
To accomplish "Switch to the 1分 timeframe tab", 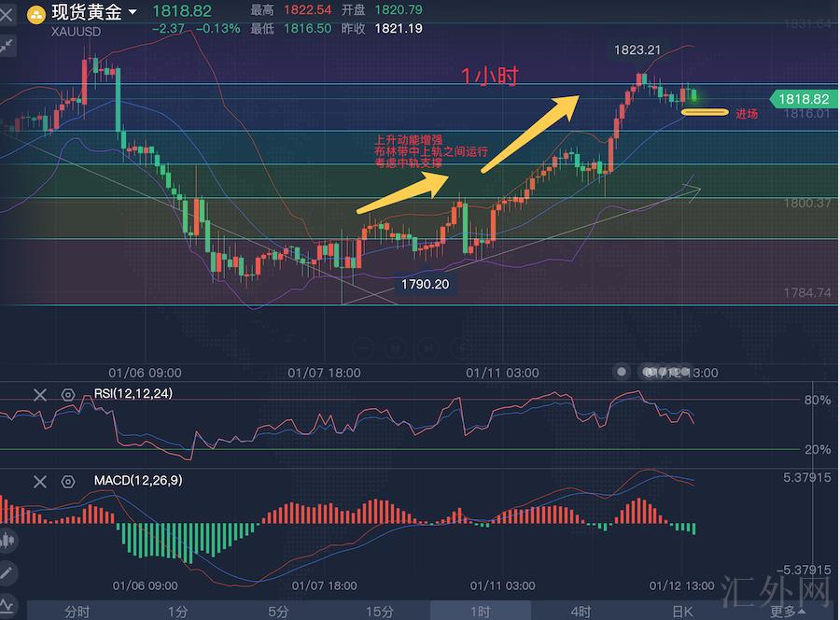I will [x=177, y=612].
